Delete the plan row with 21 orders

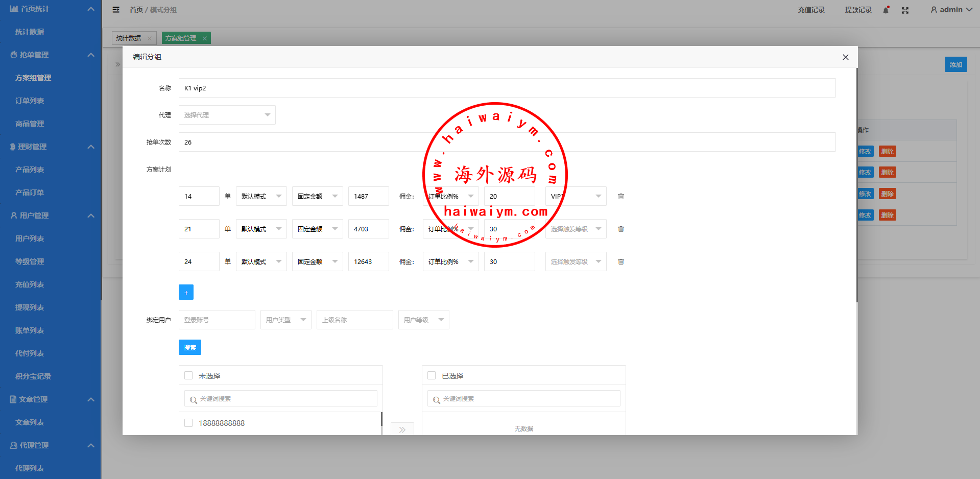621,229
